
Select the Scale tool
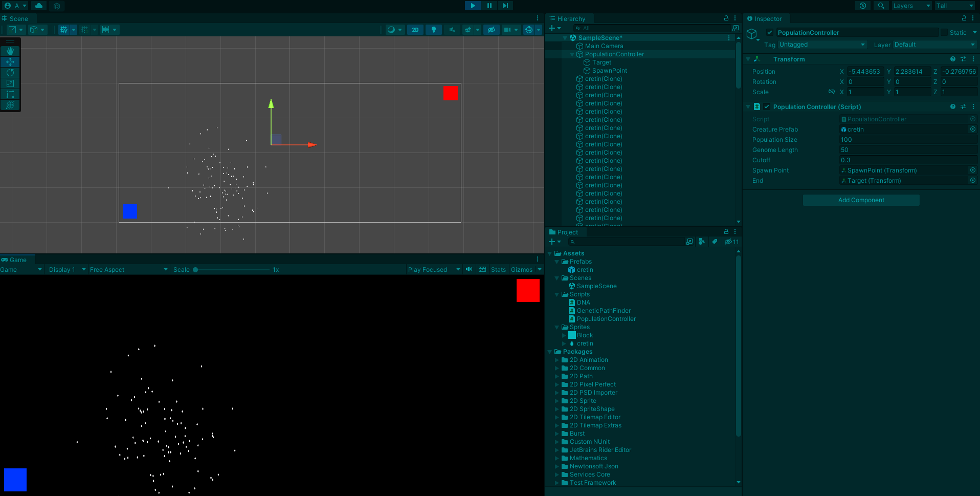(10, 83)
